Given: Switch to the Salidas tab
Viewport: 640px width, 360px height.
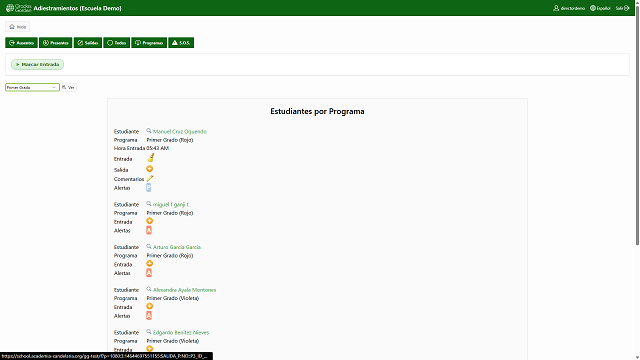Looking at the screenshot, I should pyautogui.click(x=88, y=43).
